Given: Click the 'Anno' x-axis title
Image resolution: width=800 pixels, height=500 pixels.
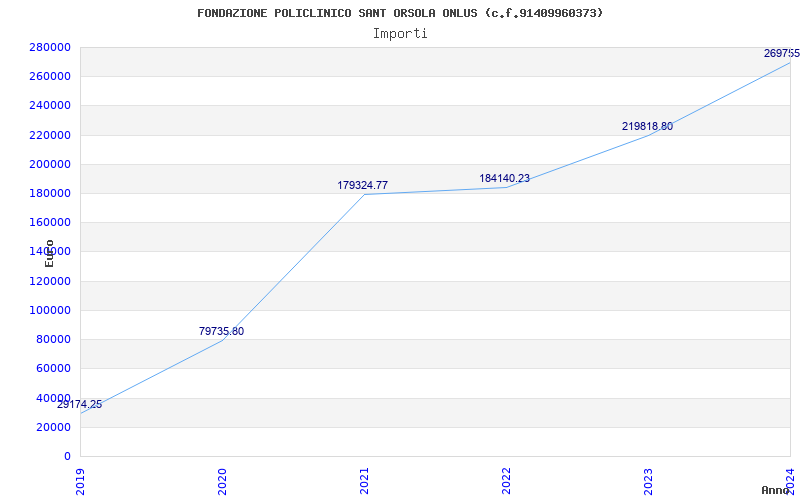Looking at the screenshot, I should point(774,490).
